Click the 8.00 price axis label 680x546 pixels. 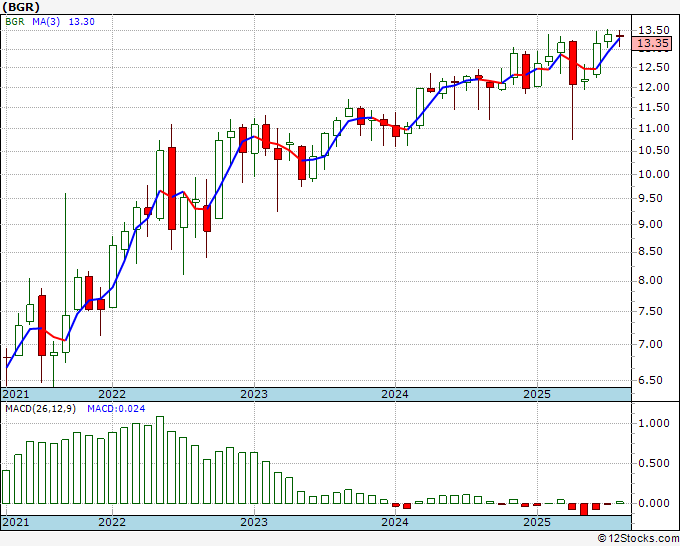click(651, 281)
